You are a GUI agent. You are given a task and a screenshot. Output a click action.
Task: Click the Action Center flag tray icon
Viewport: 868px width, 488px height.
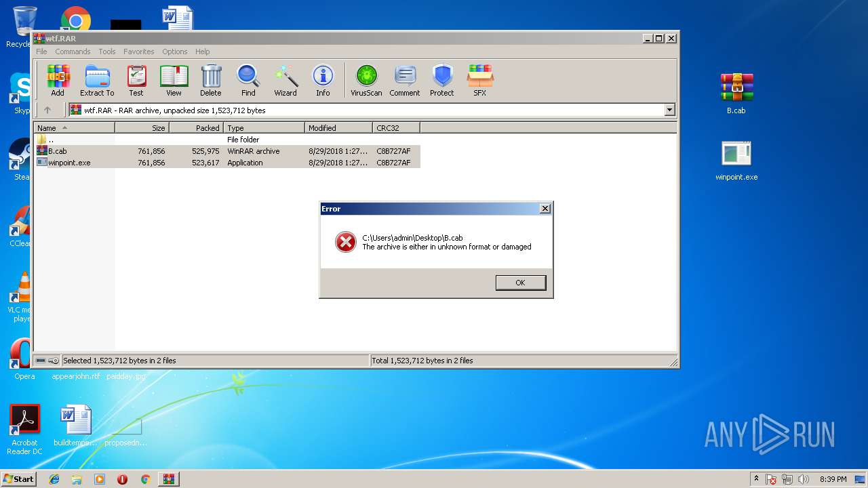tap(772, 479)
